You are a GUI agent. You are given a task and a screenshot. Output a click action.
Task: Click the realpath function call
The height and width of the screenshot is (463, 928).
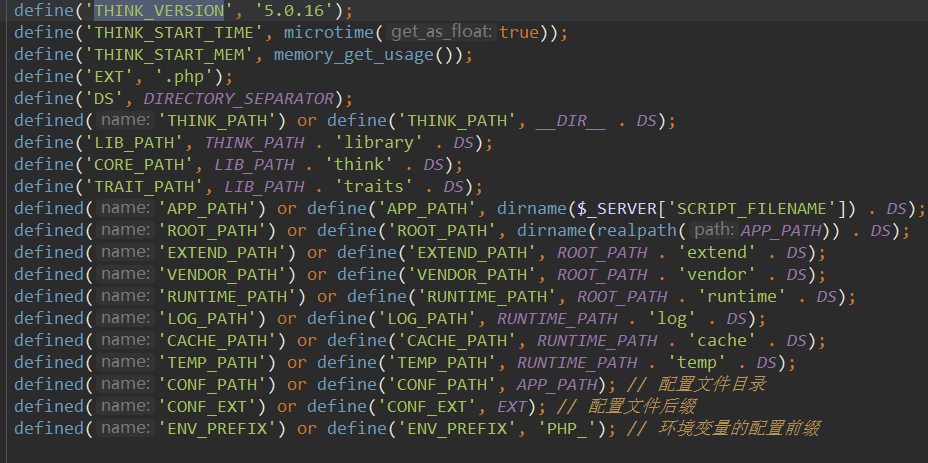click(x=637, y=230)
